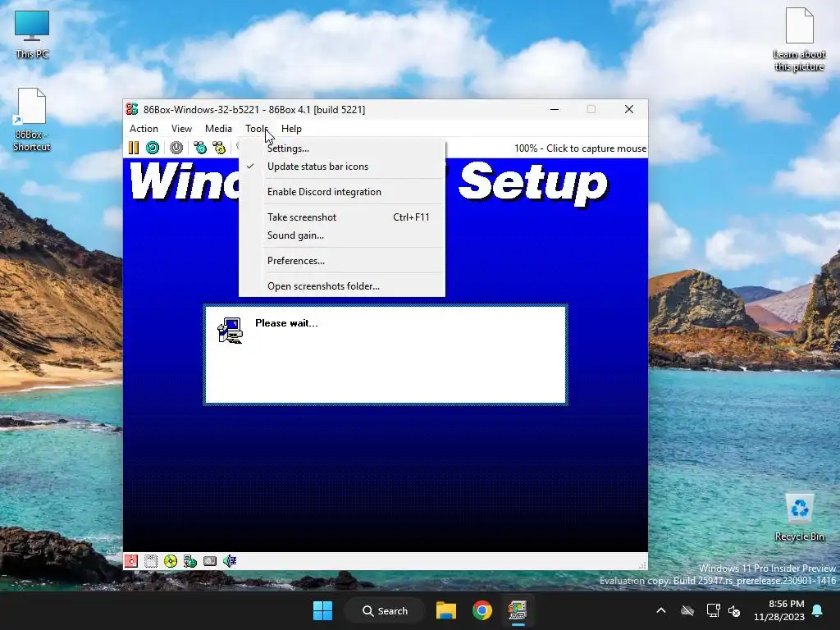Click the green Hard reset toolbar icon

pyautogui.click(x=153, y=148)
